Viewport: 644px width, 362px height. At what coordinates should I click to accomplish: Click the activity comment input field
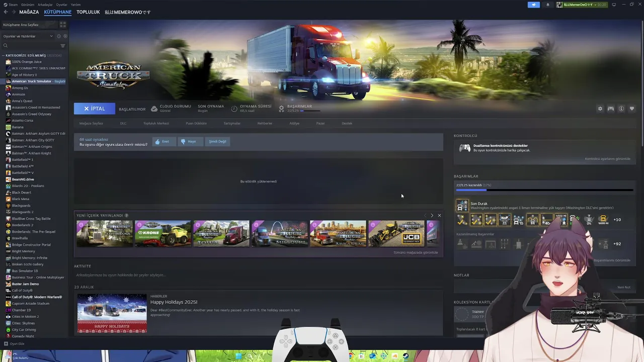click(x=259, y=275)
